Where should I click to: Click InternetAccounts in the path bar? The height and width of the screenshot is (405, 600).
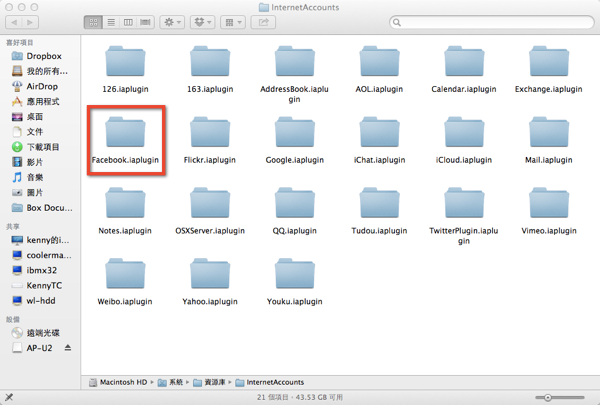tap(270, 382)
